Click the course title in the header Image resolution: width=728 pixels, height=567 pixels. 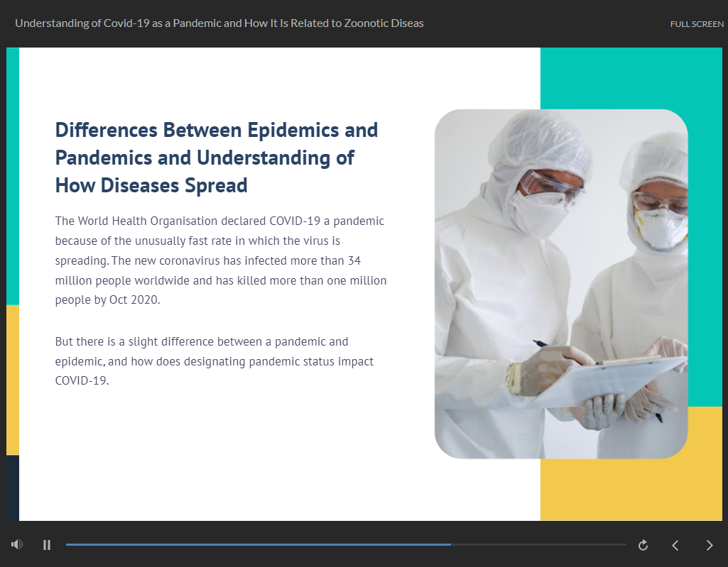219,23
